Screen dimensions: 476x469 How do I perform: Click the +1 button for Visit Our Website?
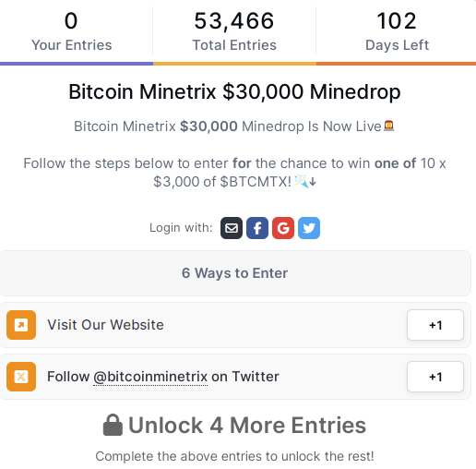pos(435,325)
